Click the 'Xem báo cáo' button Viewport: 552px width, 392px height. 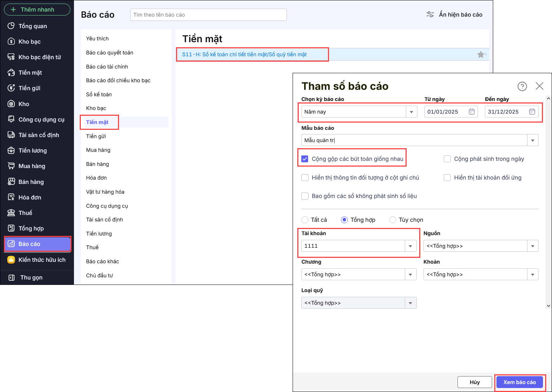tap(520, 382)
